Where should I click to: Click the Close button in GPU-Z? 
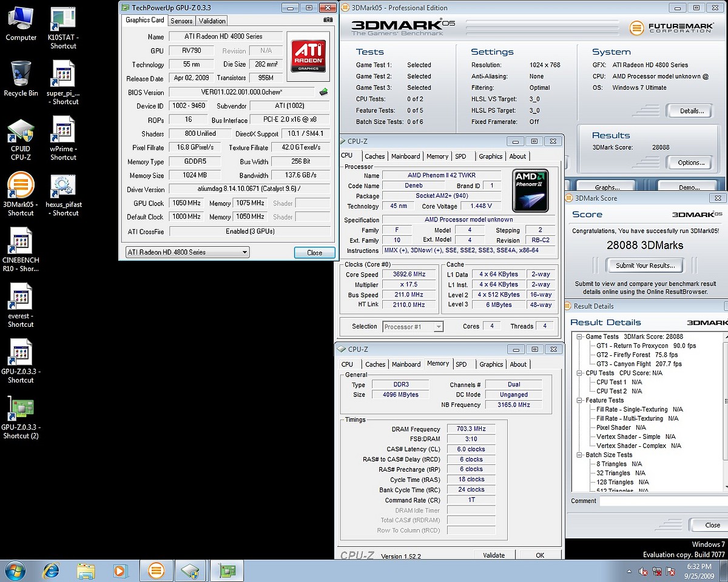314,253
